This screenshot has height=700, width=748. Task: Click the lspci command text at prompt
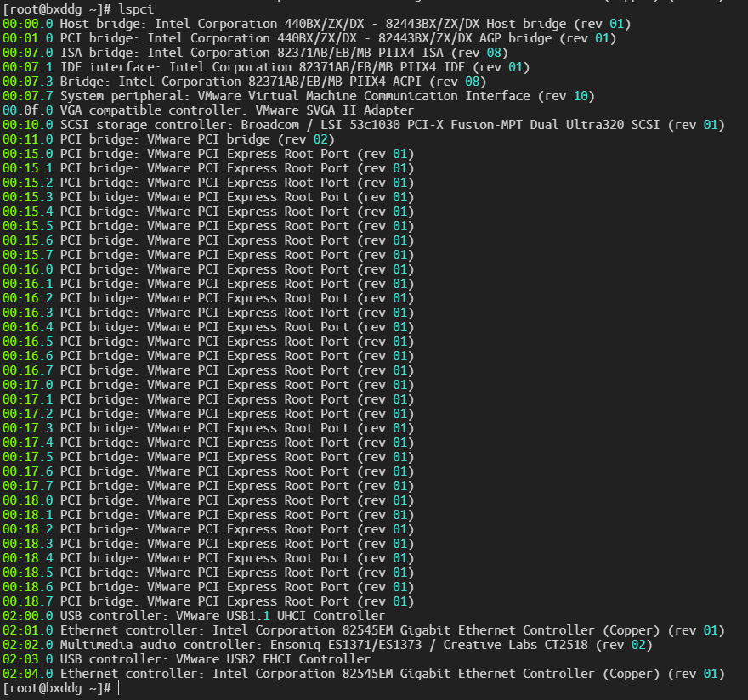point(136,9)
